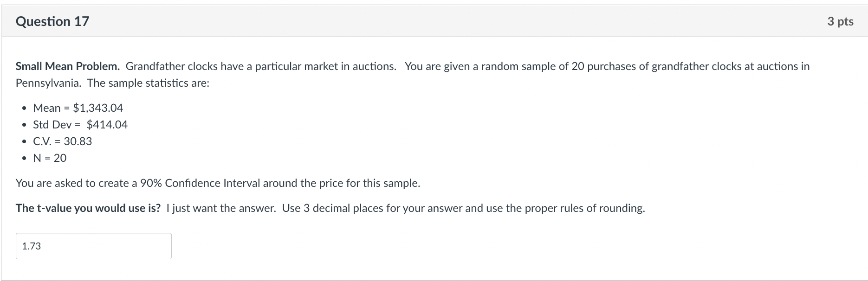Click the $1,343.04 value
Image resolution: width=868 pixels, height=281 pixels.
[98, 108]
